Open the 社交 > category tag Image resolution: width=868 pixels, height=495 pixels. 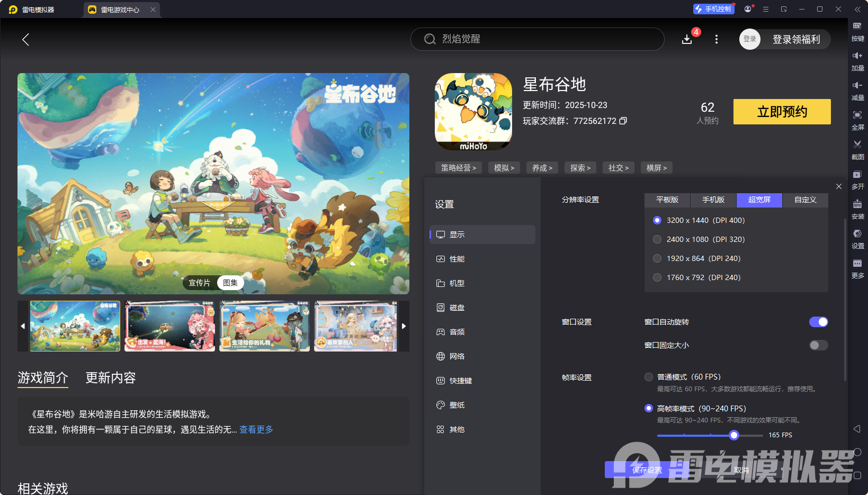tap(619, 168)
